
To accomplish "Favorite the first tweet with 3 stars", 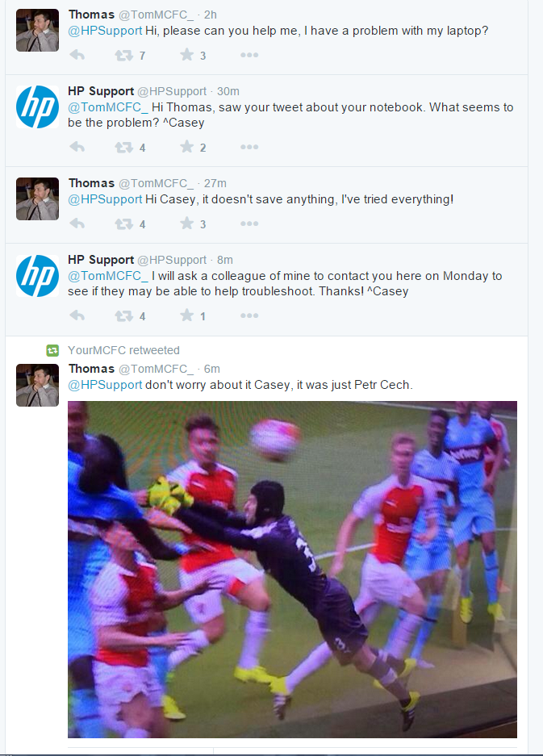I will [x=186, y=55].
